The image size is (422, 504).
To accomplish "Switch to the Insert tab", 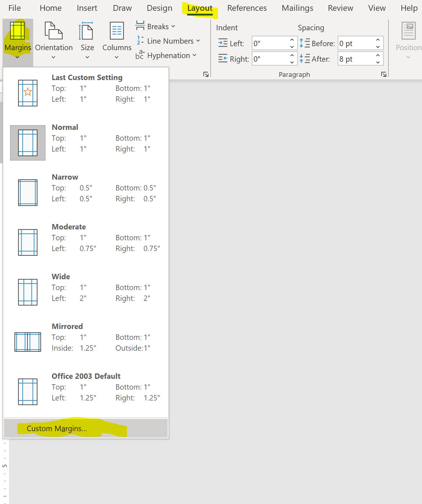I will 87,8.
